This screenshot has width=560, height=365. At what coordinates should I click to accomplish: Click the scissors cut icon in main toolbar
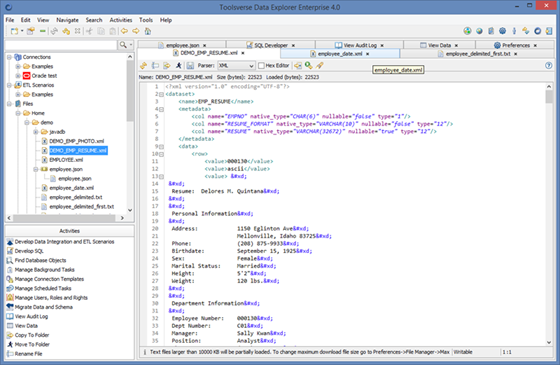(x=89, y=31)
